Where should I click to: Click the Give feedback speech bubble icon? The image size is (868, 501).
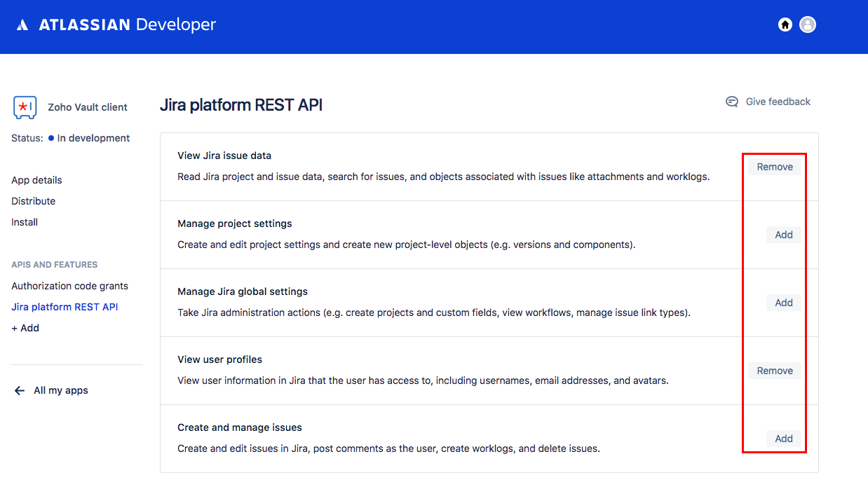(x=732, y=102)
